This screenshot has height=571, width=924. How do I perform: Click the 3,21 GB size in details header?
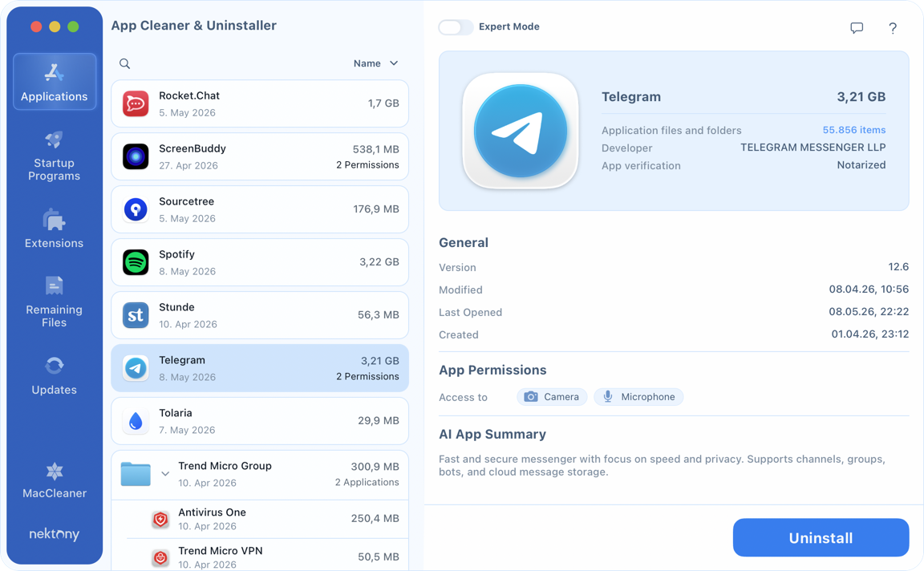point(861,97)
